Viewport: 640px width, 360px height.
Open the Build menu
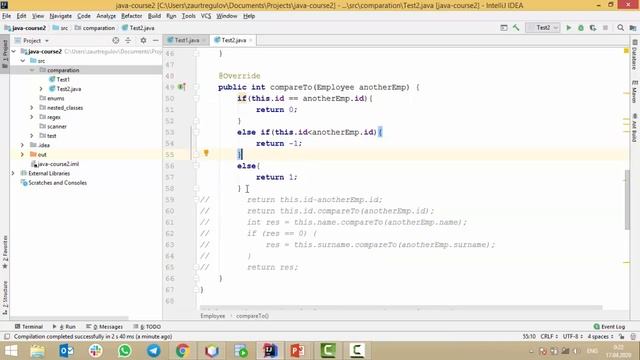pos(154,16)
